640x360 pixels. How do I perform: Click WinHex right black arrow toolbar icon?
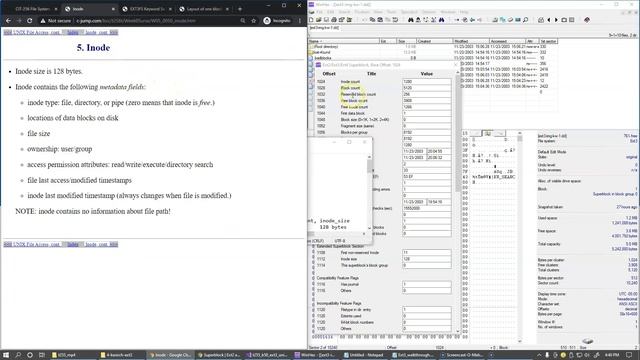(x=556, y=20)
